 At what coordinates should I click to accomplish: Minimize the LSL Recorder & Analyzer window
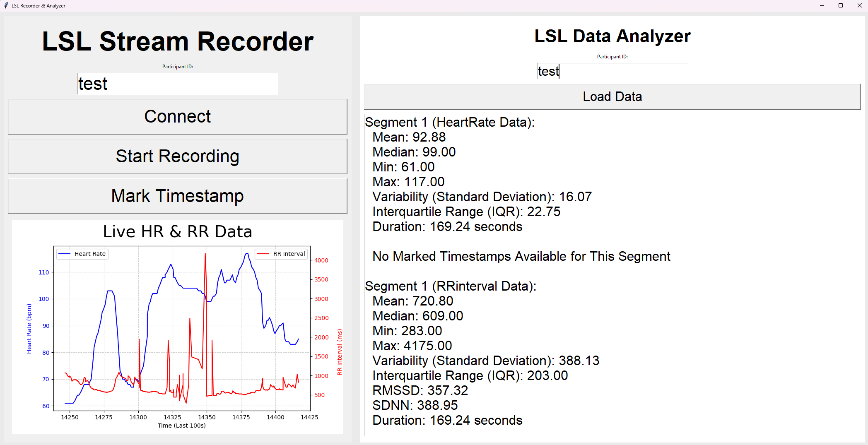pos(822,5)
